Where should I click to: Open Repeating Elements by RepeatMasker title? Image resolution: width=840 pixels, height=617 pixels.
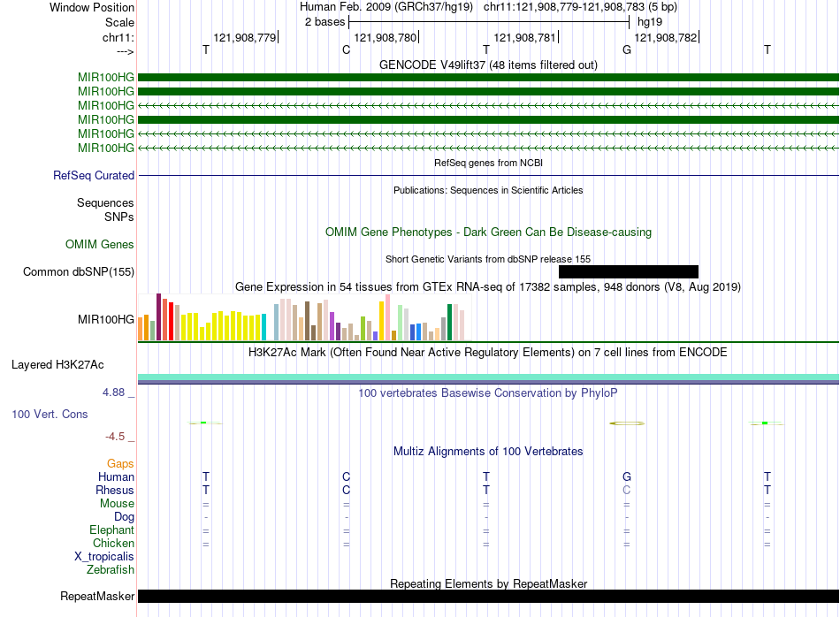tap(488, 583)
